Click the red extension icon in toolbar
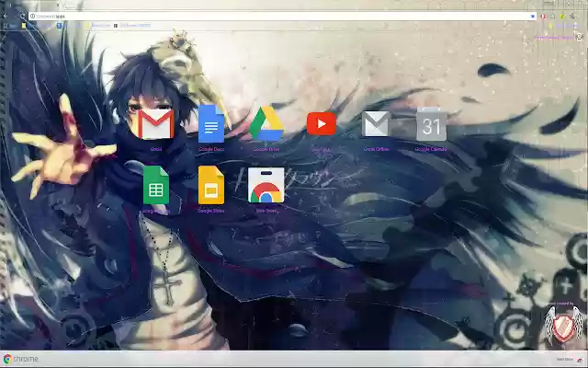This screenshot has height=368, width=588. pos(543,17)
